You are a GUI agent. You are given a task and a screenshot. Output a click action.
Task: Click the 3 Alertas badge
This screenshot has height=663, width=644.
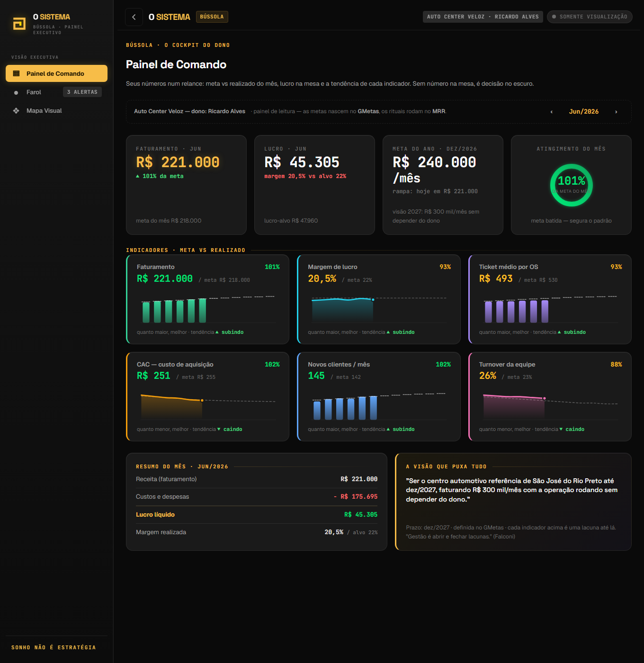[82, 92]
